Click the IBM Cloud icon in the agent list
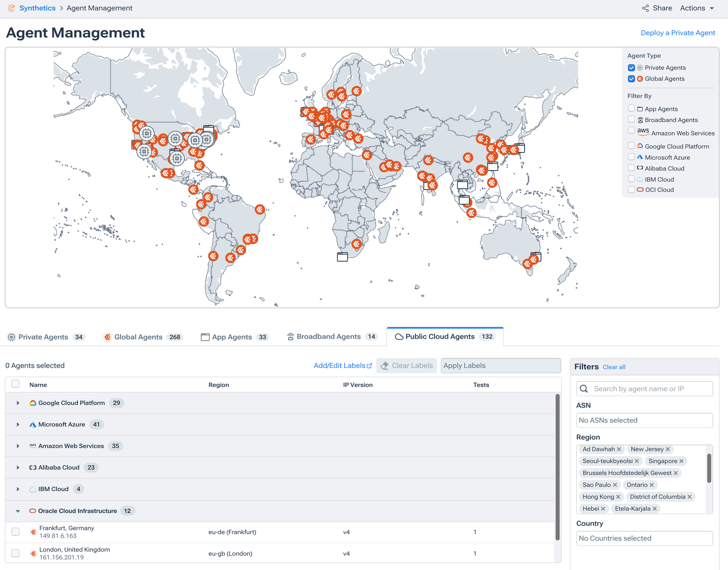 [x=32, y=489]
